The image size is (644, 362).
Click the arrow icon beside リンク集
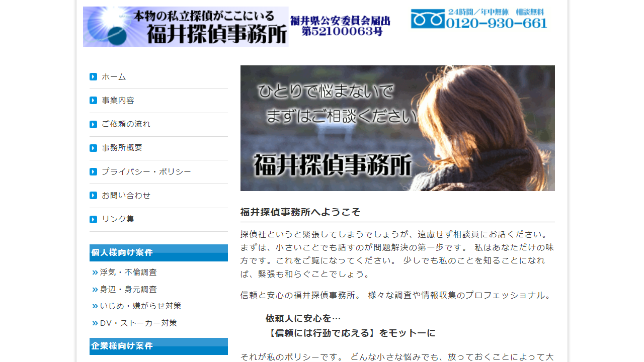93,219
